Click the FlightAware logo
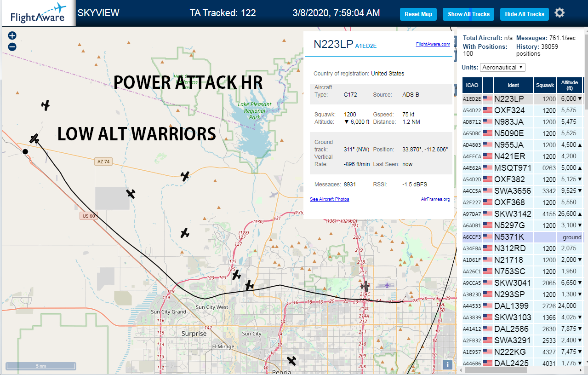 tap(38, 13)
